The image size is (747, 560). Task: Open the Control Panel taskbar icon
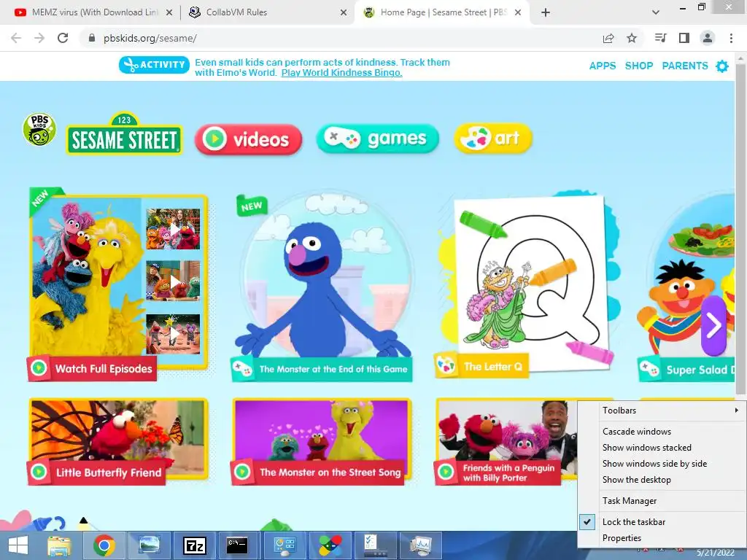(x=284, y=545)
